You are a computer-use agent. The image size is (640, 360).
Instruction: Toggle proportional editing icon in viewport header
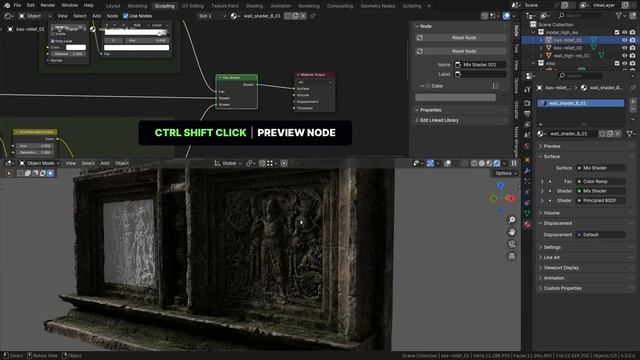[x=284, y=163]
